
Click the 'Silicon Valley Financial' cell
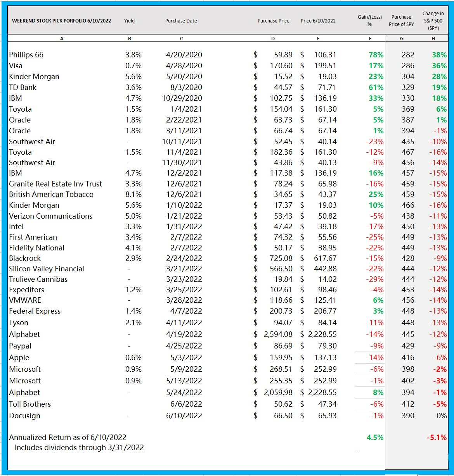(47, 269)
